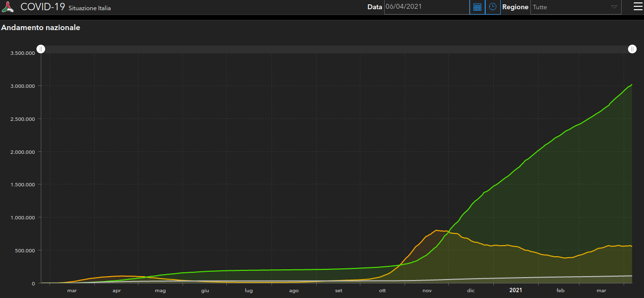The image size is (644, 298).
Task: Click the clock icon beside the date field
Action: [492, 7]
